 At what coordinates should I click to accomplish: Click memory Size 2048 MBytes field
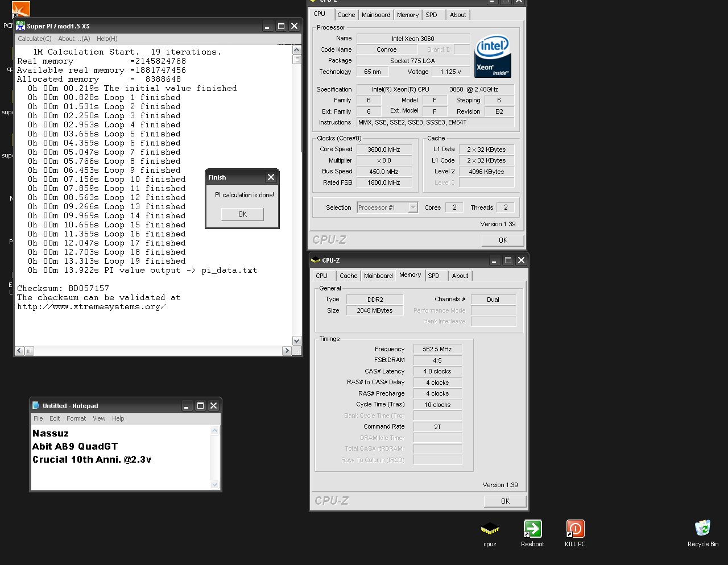(x=375, y=310)
